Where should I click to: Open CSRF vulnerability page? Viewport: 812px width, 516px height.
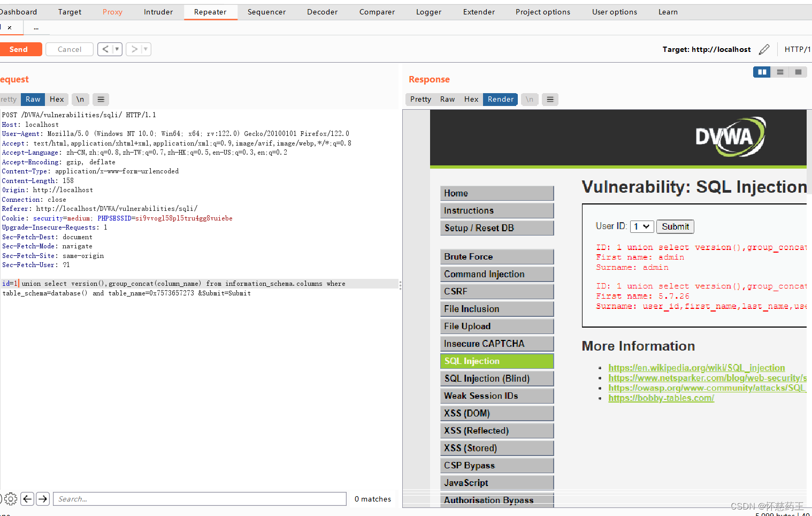pos(497,291)
